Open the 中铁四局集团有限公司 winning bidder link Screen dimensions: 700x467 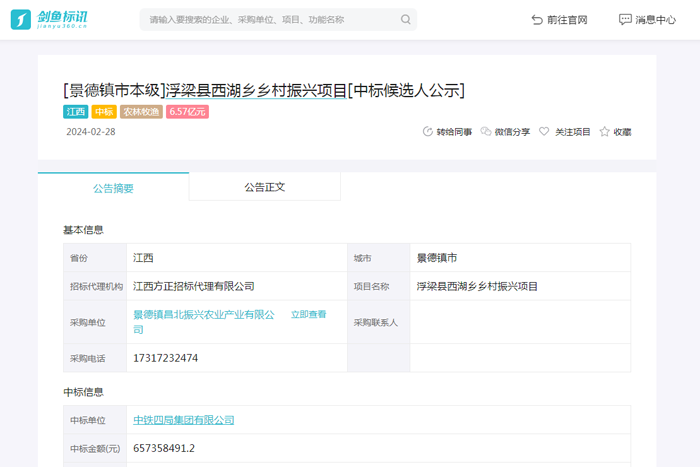pyautogui.click(x=184, y=420)
